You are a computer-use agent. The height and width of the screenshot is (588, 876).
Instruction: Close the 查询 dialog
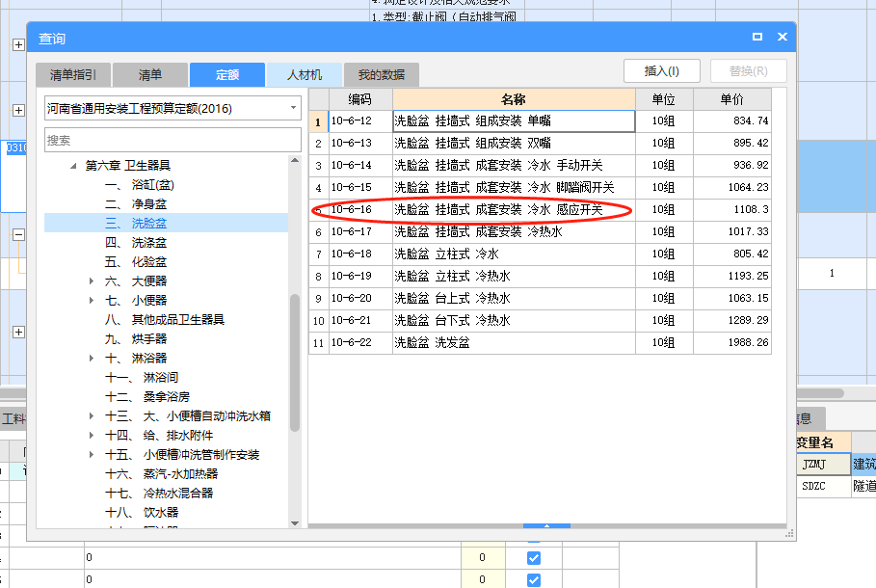click(783, 37)
